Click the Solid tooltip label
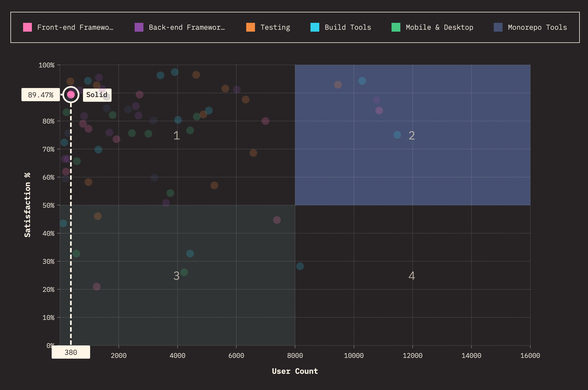Screen dimensions: 588x390 pos(97,95)
